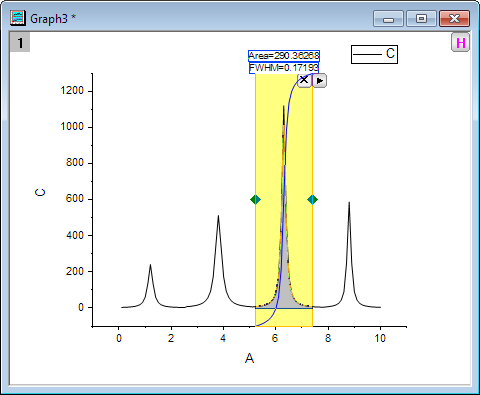Close the Graph3 window
The image size is (480, 395).
(x=454, y=19)
